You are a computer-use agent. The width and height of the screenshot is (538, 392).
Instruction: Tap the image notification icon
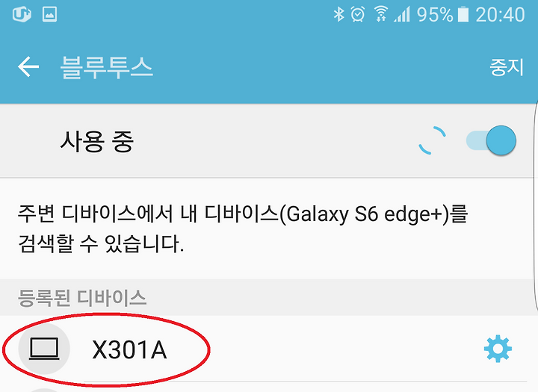[50, 14]
